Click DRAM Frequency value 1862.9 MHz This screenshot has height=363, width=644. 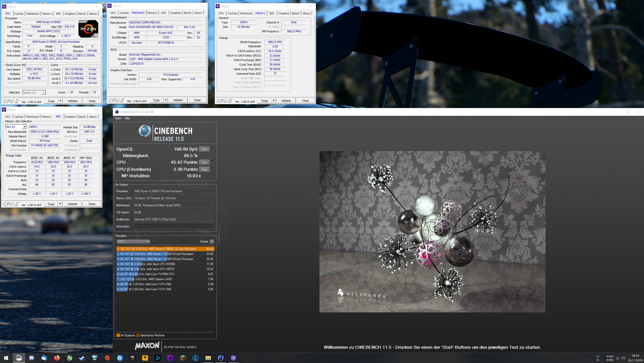coord(275,42)
